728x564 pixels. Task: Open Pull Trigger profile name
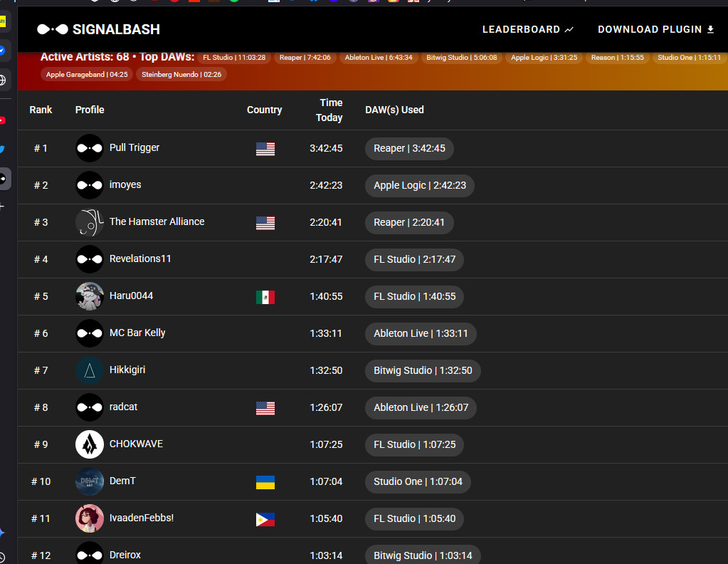tap(134, 147)
